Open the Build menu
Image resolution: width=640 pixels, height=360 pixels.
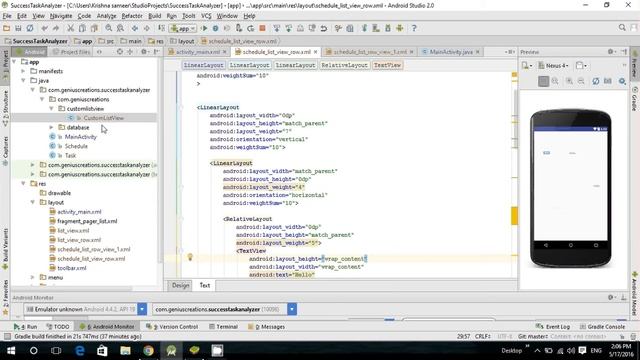point(154,16)
